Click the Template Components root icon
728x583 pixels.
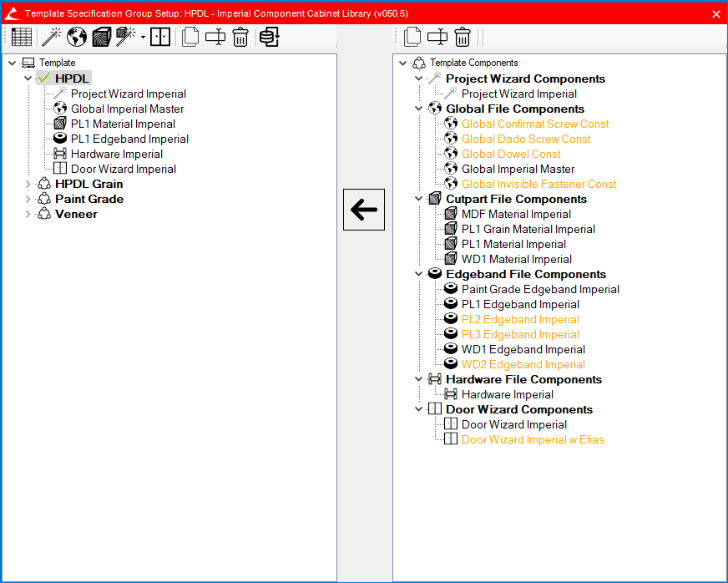(419, 63)
